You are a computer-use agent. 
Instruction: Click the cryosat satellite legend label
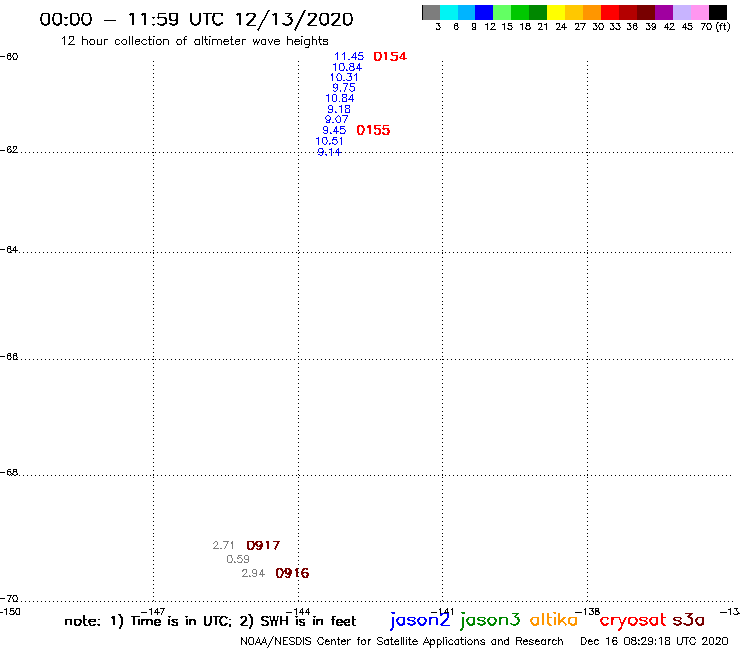click(x=633, y=620)
